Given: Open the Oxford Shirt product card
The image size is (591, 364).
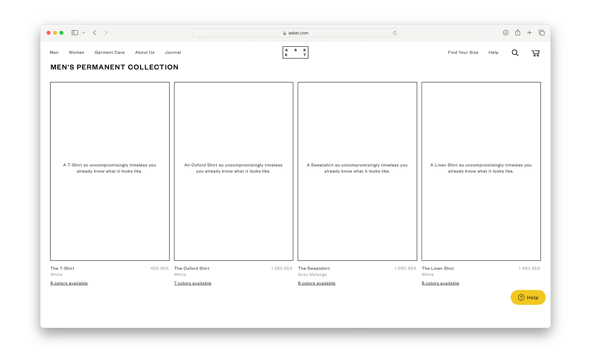Looking at the screenshot, I should click(233, 171).
